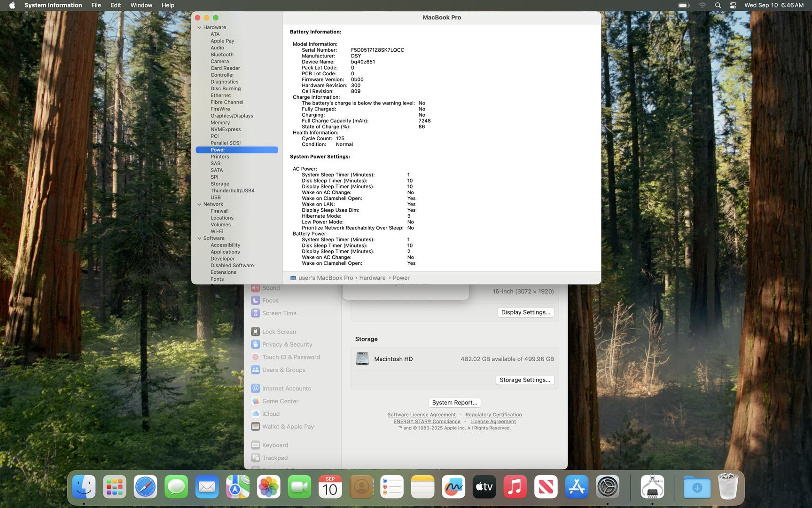812x508 pixels.
Task: Collapse the Software section chevron
Action: [199, 238]
